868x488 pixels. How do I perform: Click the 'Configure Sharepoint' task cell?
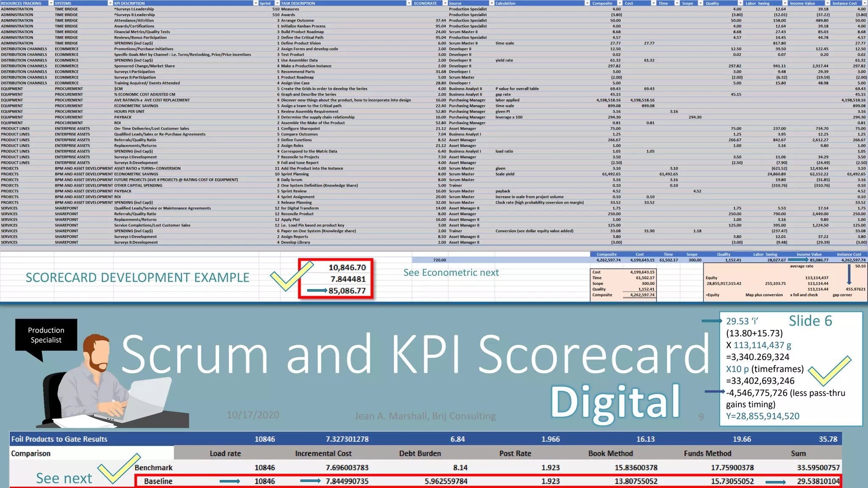coord(300,128)
